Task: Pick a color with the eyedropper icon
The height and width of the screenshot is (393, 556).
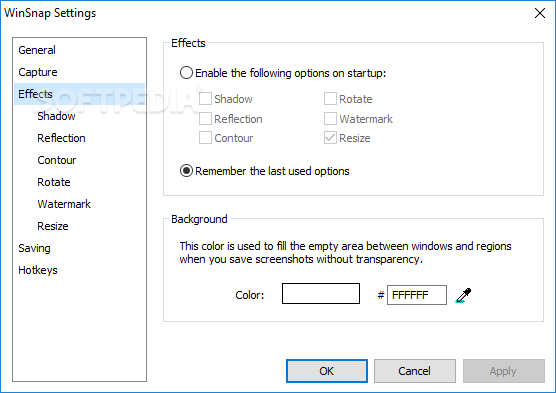Action: (x=463, y=295)
